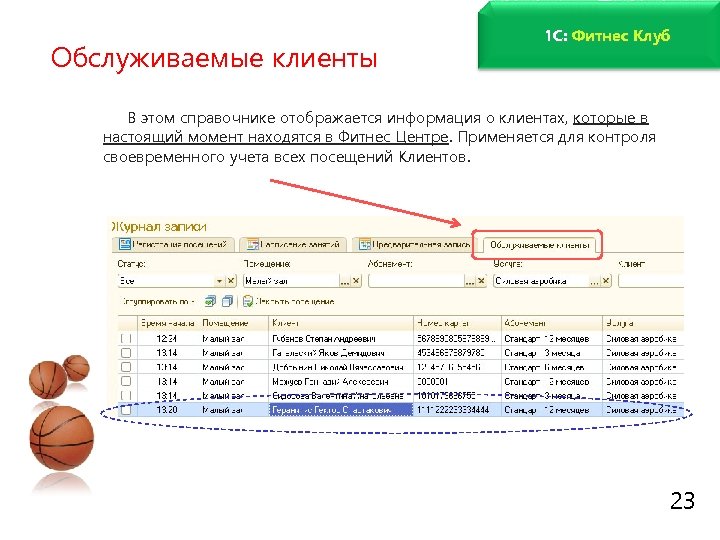Sort by the Помещение column header

(234, 323)
